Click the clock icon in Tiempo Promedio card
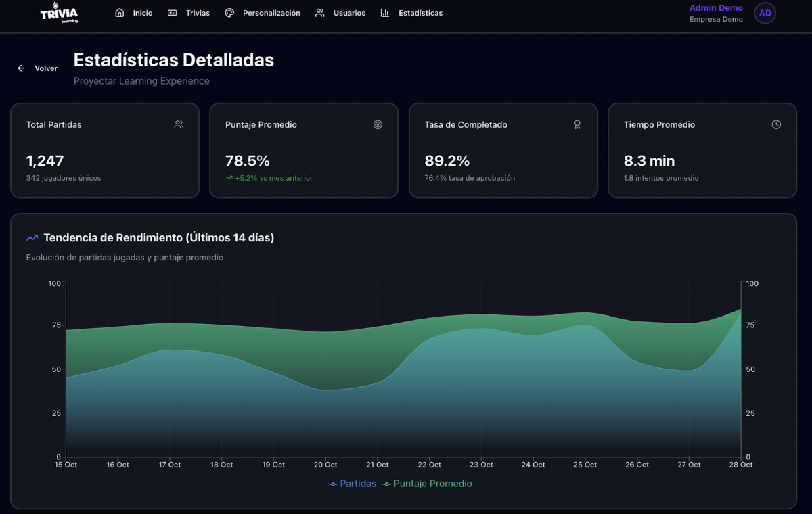Viewport: 812px width, 514px height. click(x=776, y=124)
